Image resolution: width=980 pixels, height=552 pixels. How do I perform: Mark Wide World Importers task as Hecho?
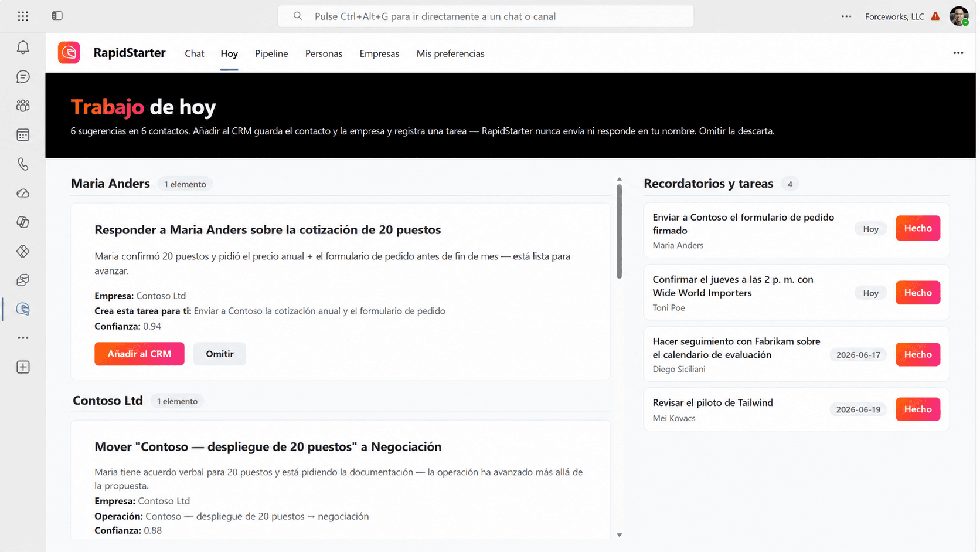(918, 293)
